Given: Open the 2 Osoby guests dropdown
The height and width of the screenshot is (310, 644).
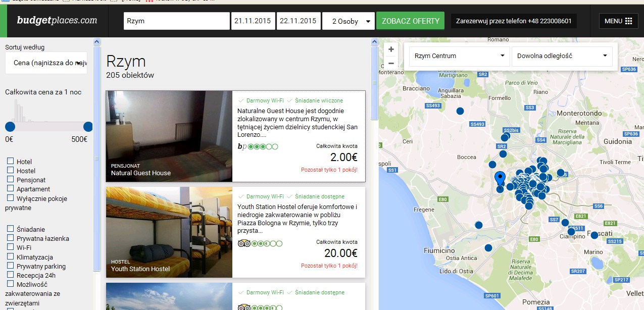Looking at the screenshot, I should click(x=349, y=21).
